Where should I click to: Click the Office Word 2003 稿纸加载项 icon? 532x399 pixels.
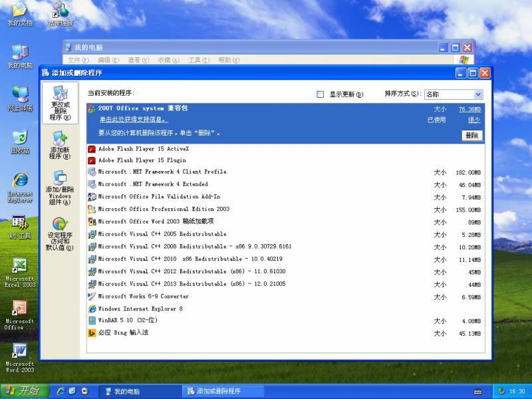pos(92,221)
